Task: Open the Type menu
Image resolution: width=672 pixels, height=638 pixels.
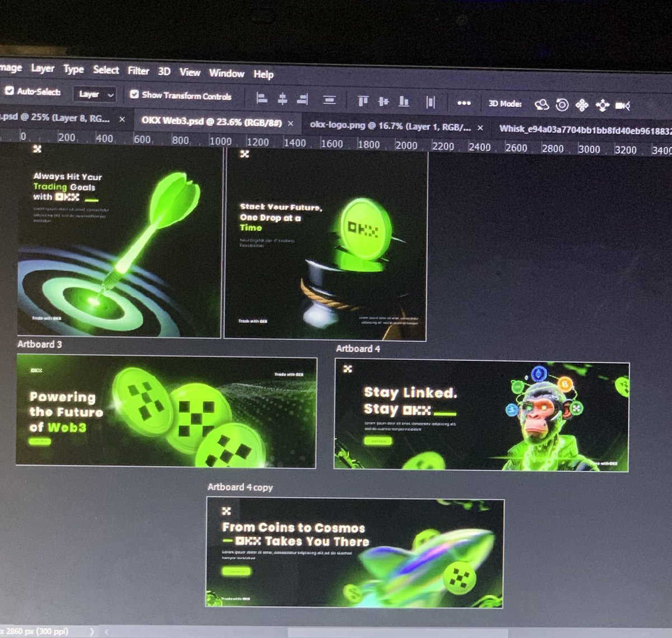Action: pyautogui.click(x=73, y=69)
